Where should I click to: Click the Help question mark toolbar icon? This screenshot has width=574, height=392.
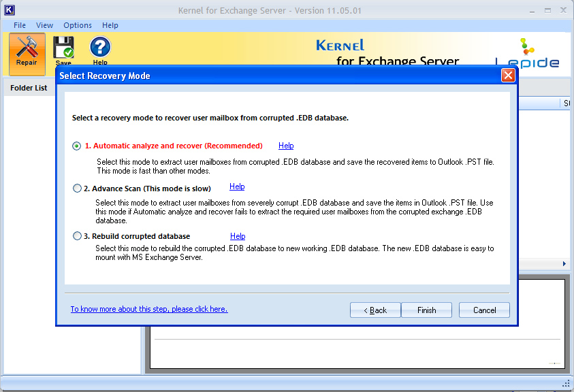(x=100, y=49)
